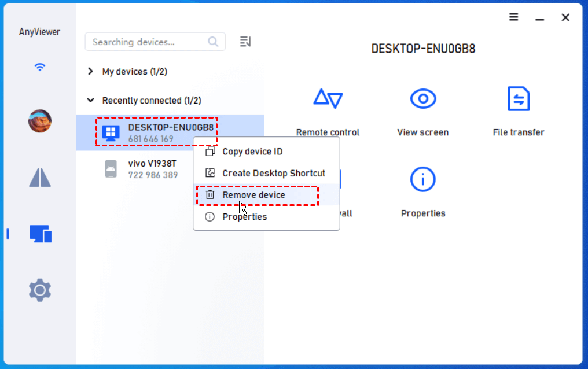The height and width of the screenshot is (369, 588).
Task: Open the Wi-Fi connect tab in sidebar
Action: click(40, 67)
